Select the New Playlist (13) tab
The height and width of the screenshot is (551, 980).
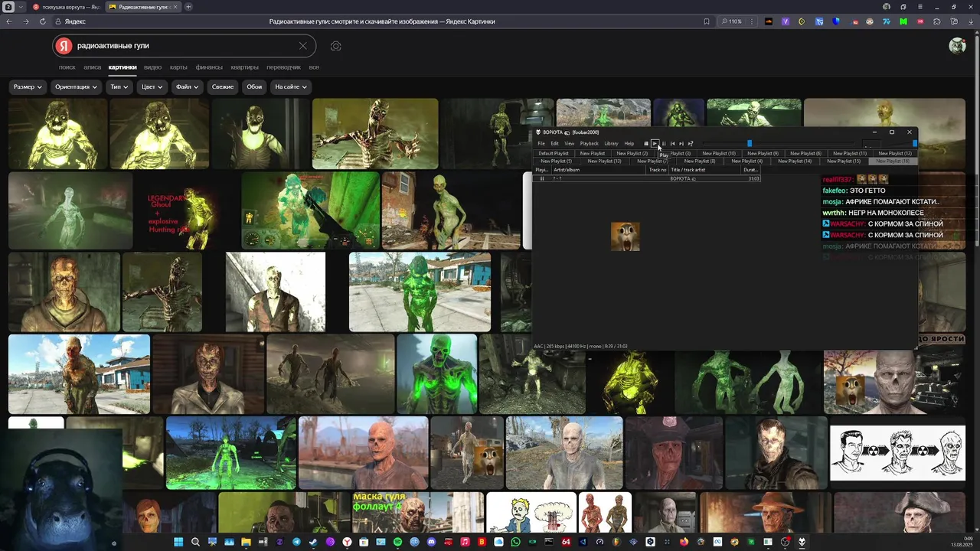(x=605, y=161)
